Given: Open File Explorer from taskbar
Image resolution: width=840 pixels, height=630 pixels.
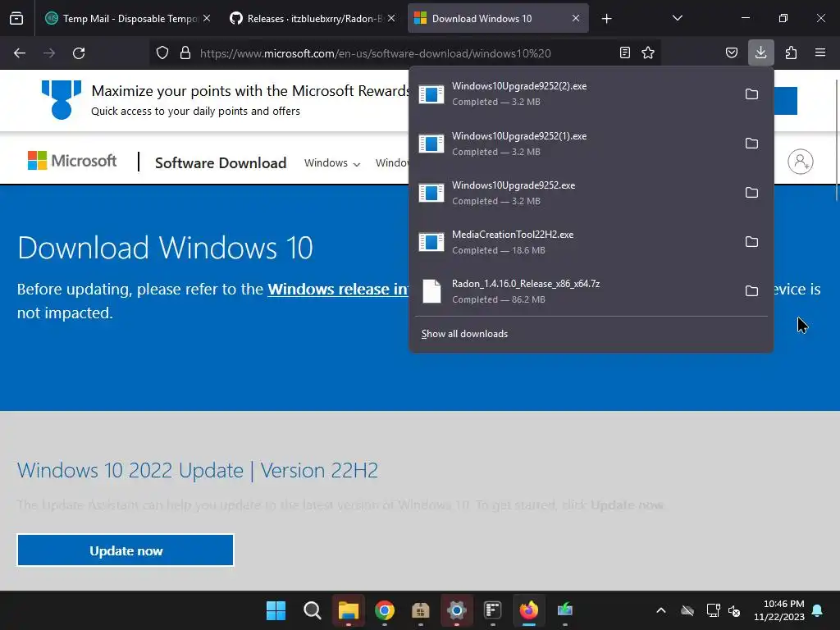Looking at the screenshot, I should point(348,610).
